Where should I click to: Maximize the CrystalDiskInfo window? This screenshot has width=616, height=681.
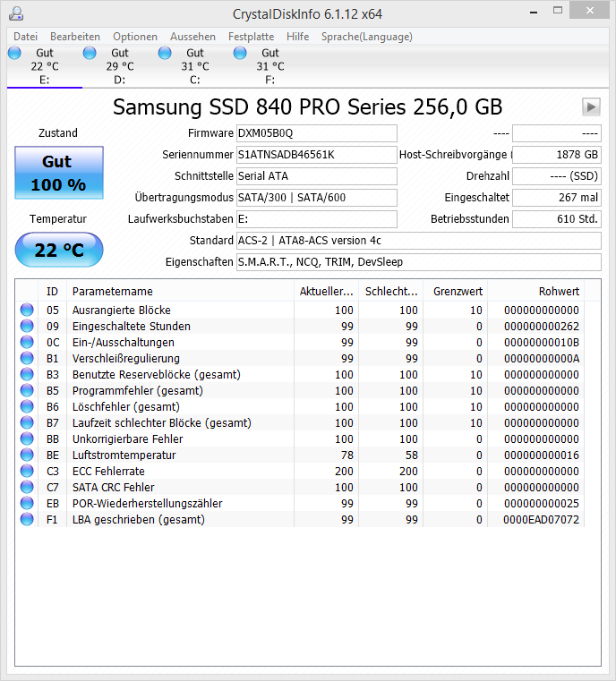click(x=558, y=11)
